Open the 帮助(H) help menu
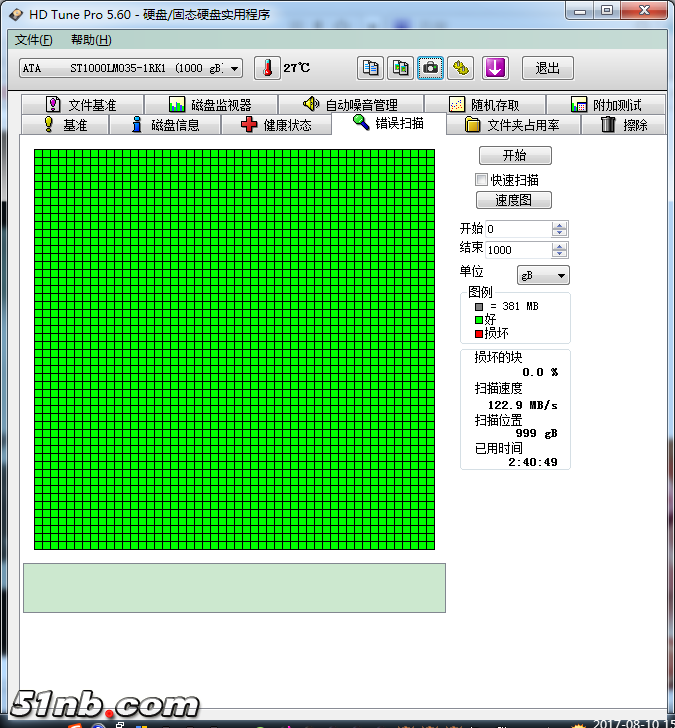675x728 pixels. coord(91,40)
